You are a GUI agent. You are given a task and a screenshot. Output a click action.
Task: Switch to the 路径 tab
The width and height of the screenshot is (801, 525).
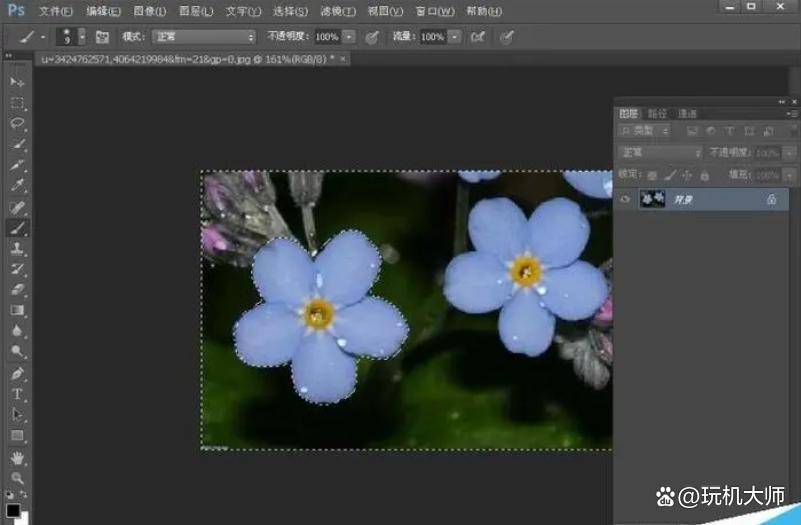pos(657,113)
